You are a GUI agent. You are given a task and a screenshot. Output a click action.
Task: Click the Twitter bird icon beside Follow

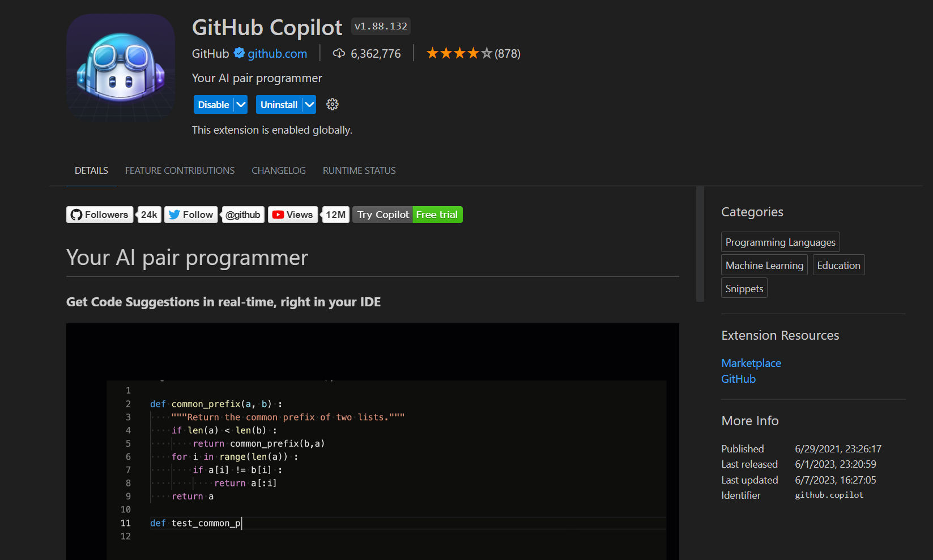click(173, 215)
